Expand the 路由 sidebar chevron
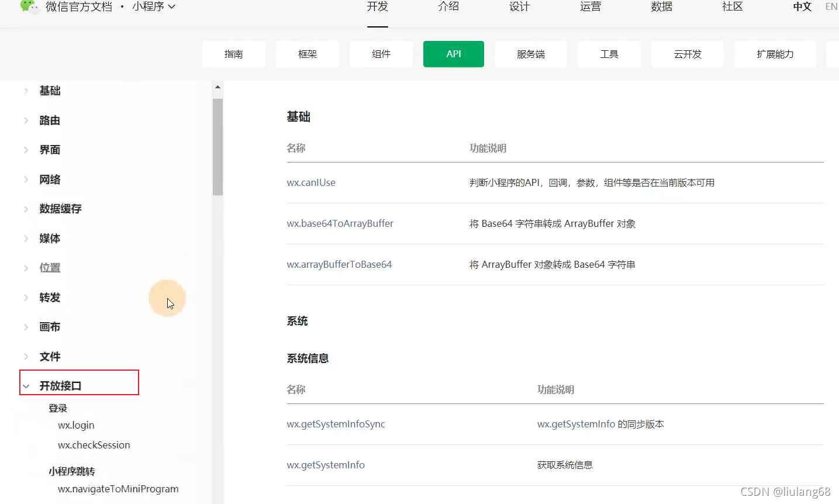This screenshot has width=839, height=504. click(x=26, y=120)
